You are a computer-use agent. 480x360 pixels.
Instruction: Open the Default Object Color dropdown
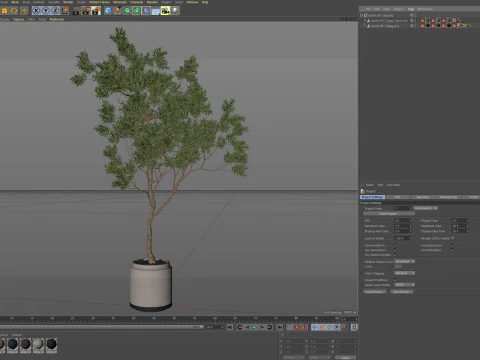point(405,262)
